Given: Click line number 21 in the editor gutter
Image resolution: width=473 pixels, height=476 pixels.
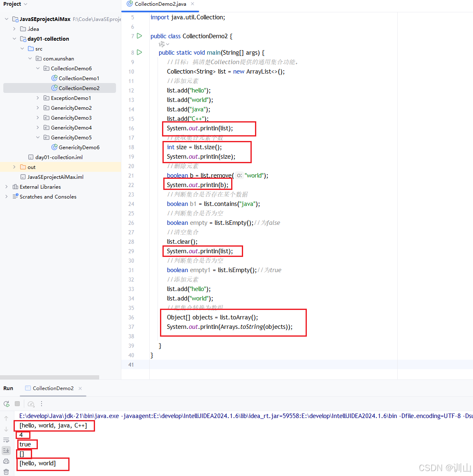Looking at the screenshot, I should [x=131, y=175].
